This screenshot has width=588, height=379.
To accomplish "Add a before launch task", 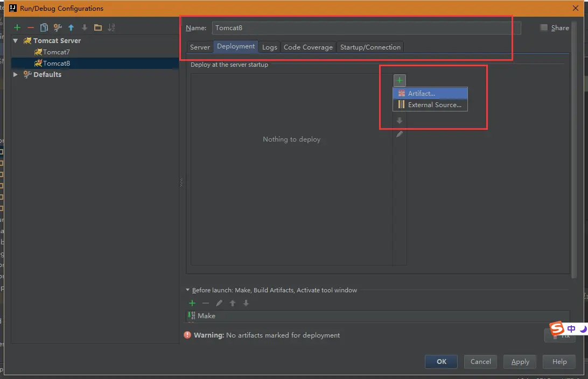I will click(192, 303).
